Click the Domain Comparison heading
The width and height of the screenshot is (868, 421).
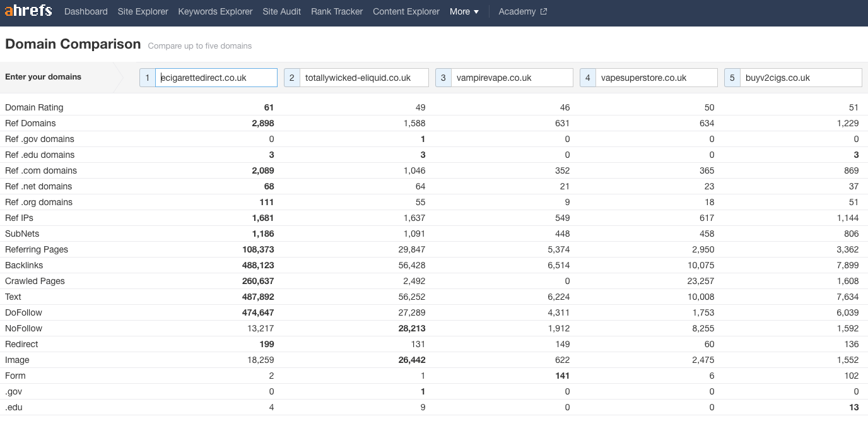tap(73, 44)
